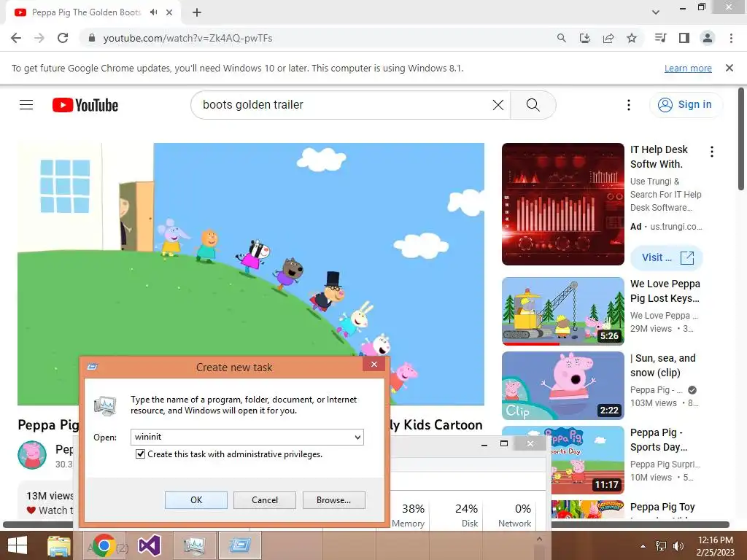Click the zoom magnifier icon in address bar
The image size is (747, 560).
[562, 38]
